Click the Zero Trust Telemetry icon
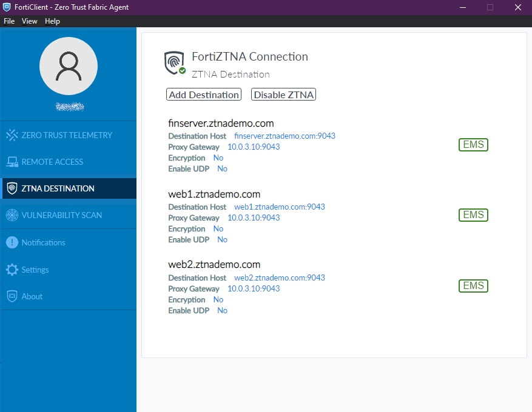532x412 pixels. point(12,135)
